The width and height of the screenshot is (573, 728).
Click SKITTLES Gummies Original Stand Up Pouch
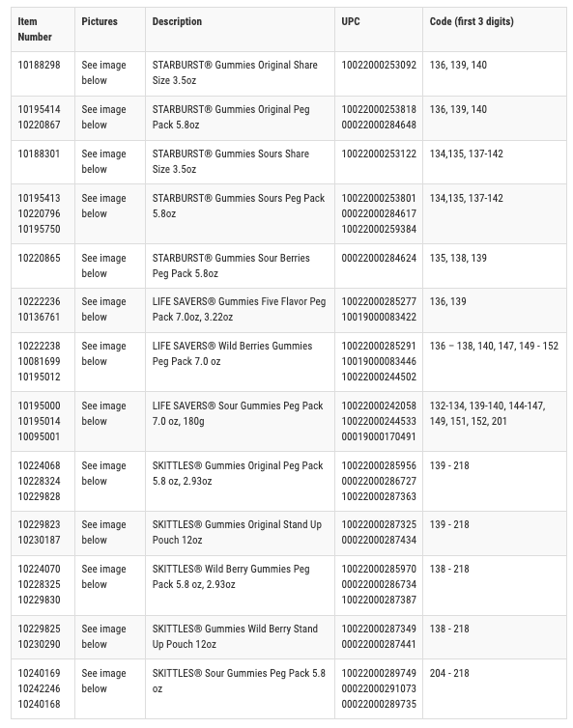(x=237, y=532)
